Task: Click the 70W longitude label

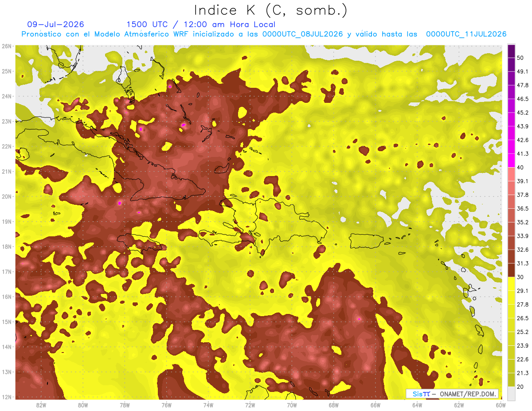Action: click(292, 405)
